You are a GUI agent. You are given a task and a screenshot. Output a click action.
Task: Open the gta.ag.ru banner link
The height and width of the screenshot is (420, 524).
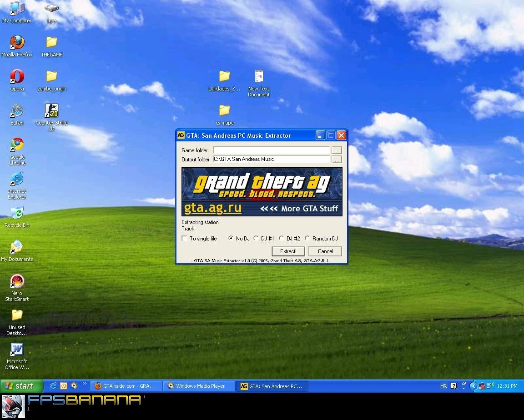point(212,208)
